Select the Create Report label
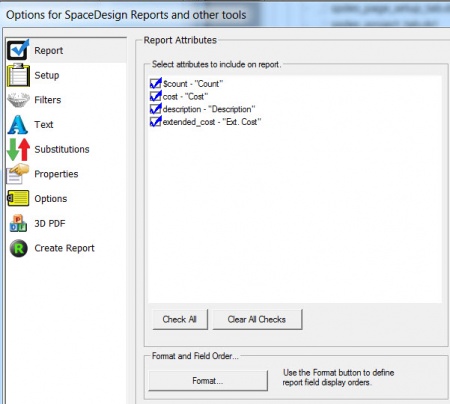 64,248
